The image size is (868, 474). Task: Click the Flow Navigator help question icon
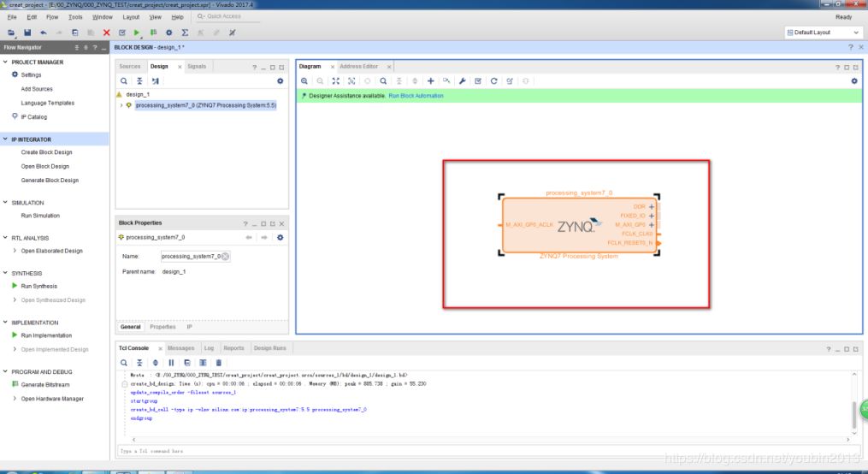coord(95,48)
